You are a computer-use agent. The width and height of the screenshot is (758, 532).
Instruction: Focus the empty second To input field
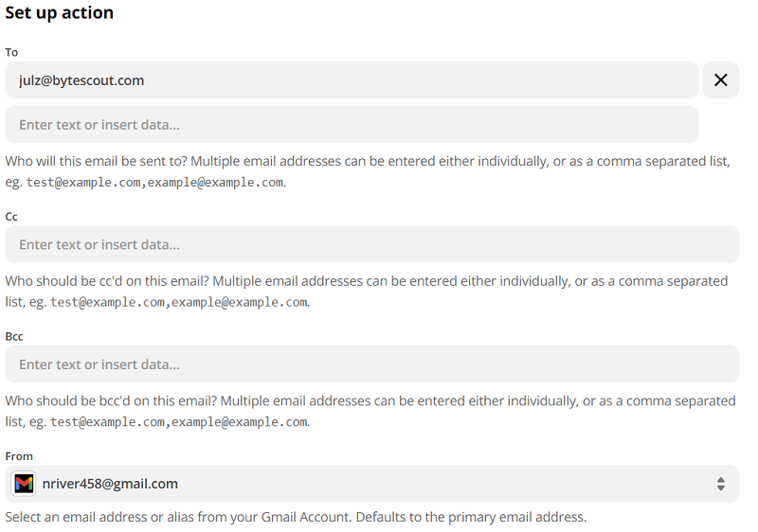pyautogui.click(x=351, y=124)
